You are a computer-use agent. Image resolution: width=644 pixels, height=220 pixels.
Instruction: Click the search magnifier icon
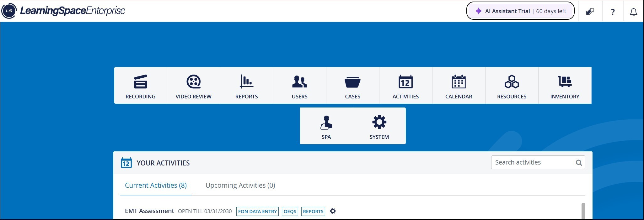pos(579,163)
